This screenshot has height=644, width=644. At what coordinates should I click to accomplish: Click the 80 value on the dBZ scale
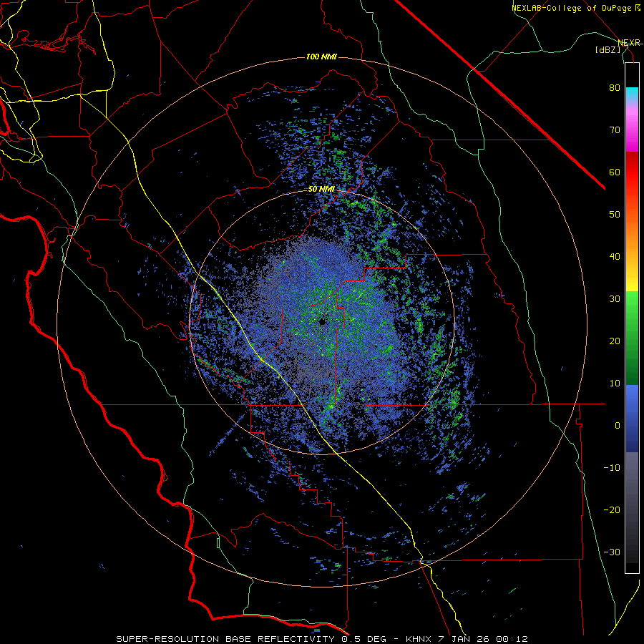[615, 88]
